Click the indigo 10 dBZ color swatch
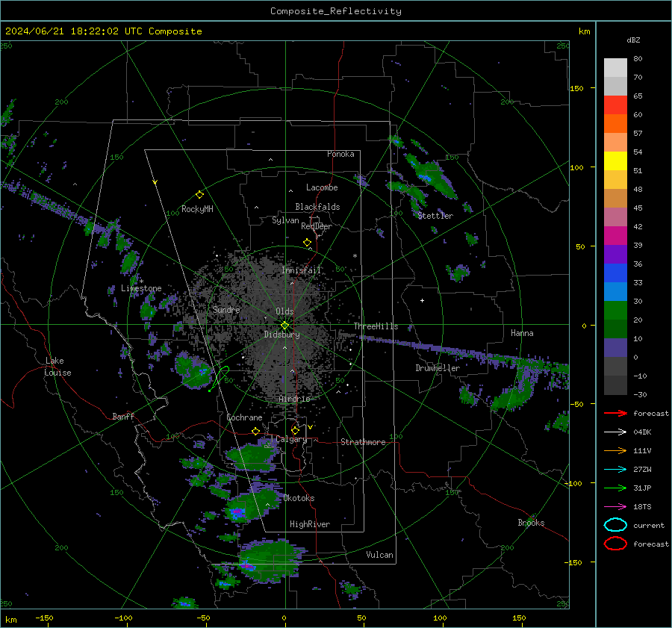Screen dimensions: 672x628 tap(615, 348)
